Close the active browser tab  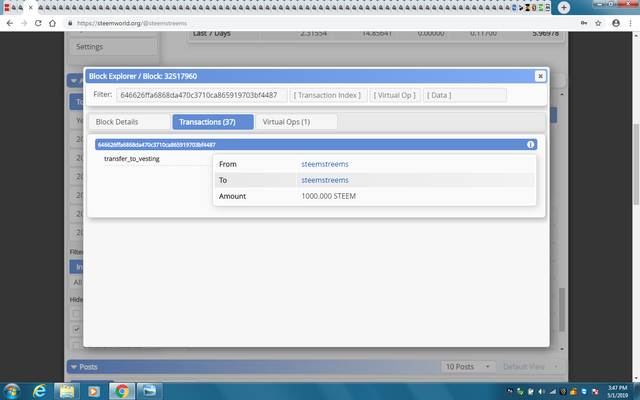pos(30,7)
